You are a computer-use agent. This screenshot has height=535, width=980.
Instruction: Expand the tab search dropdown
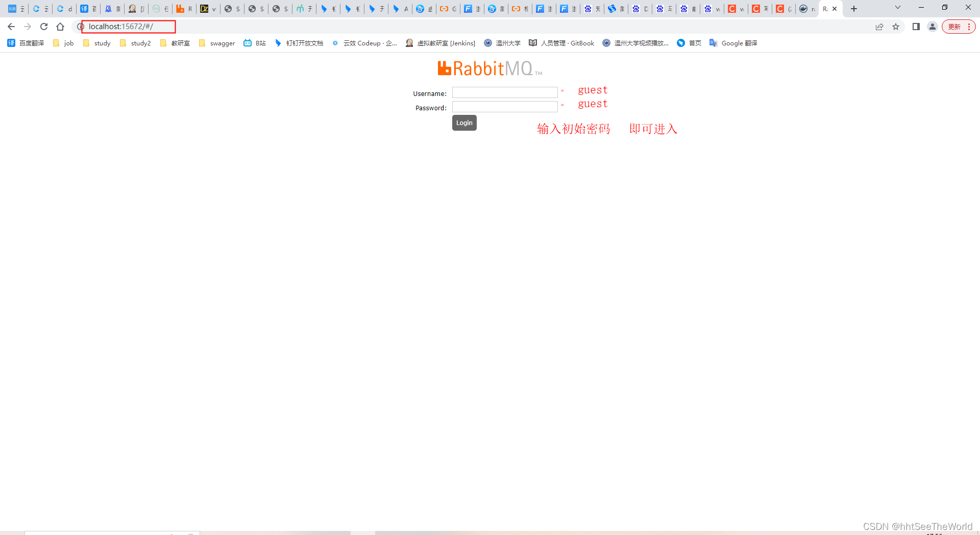pos(898,7)
